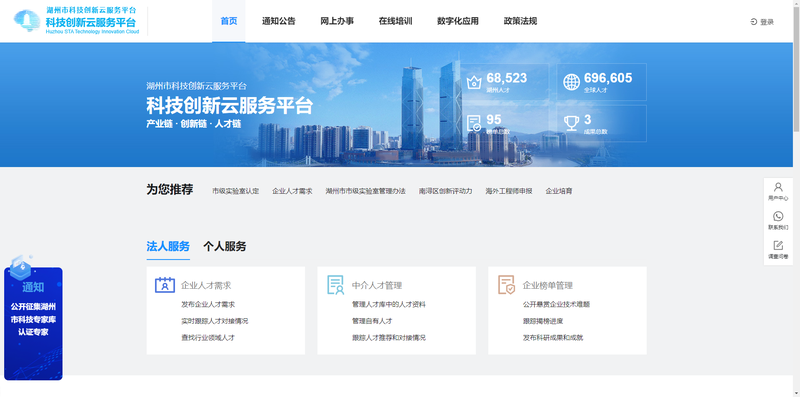Click the document-person icon of 中介人才管理
The width and height of the screenshot is (800, 397).
(x=335, y=285)
